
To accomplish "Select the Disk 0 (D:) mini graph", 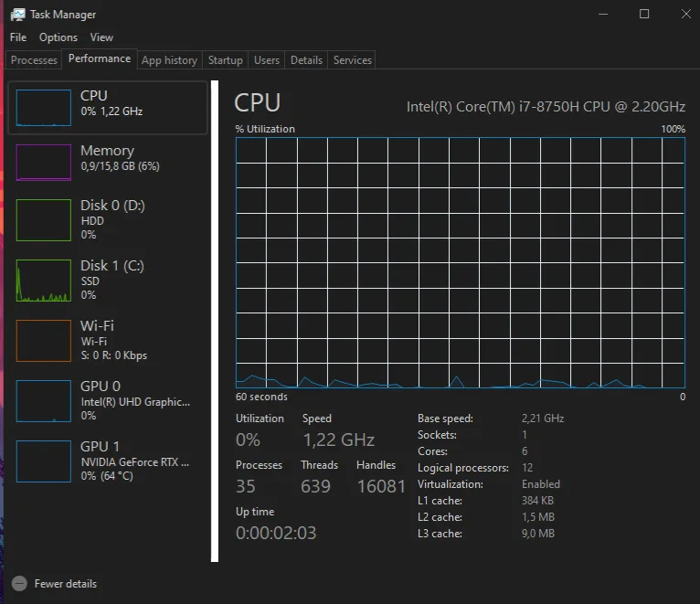I will pos(44,220).
